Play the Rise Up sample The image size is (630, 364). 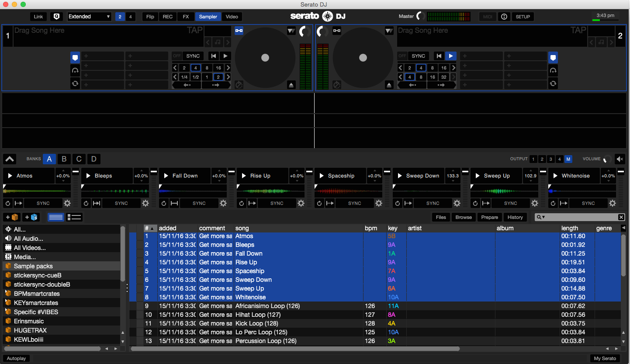tap(244, 176)
